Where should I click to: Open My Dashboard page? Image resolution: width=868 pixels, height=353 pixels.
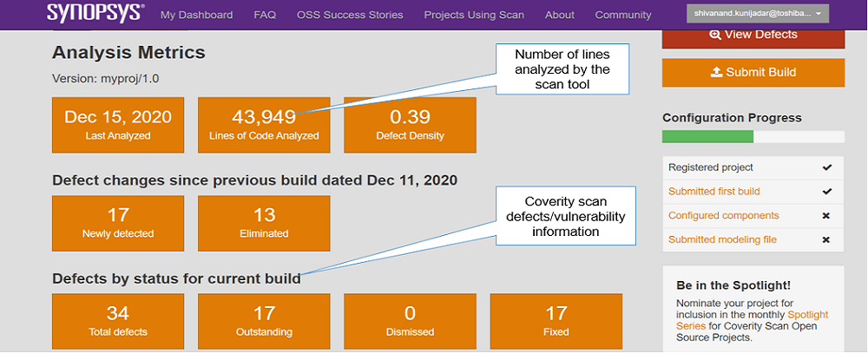196,15
